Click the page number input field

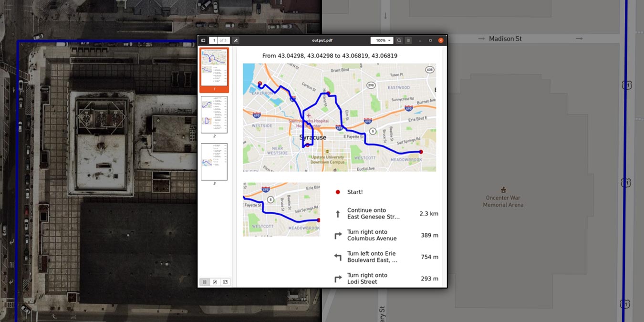(x=214, y=40)
